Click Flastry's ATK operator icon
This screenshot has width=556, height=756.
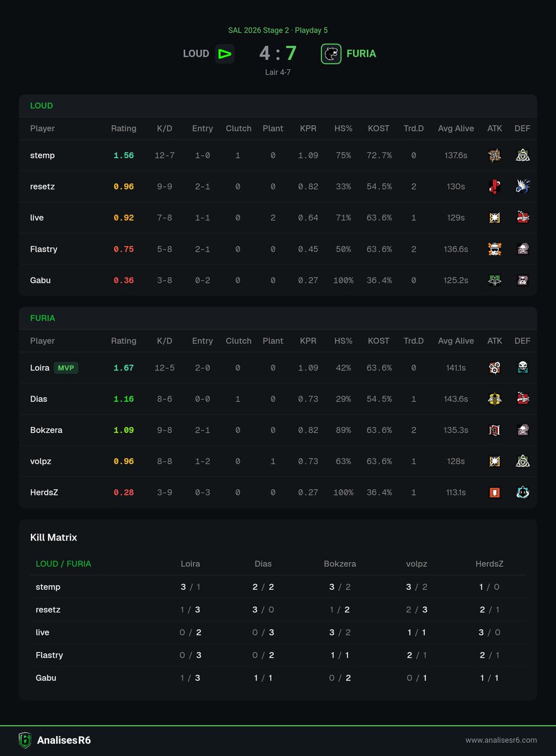tap(495, 249)
